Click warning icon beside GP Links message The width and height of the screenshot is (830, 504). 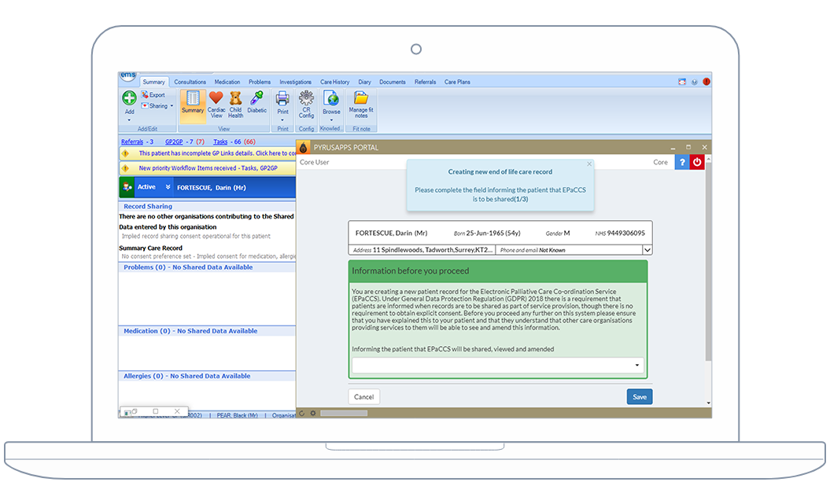(x=125, y=153)
